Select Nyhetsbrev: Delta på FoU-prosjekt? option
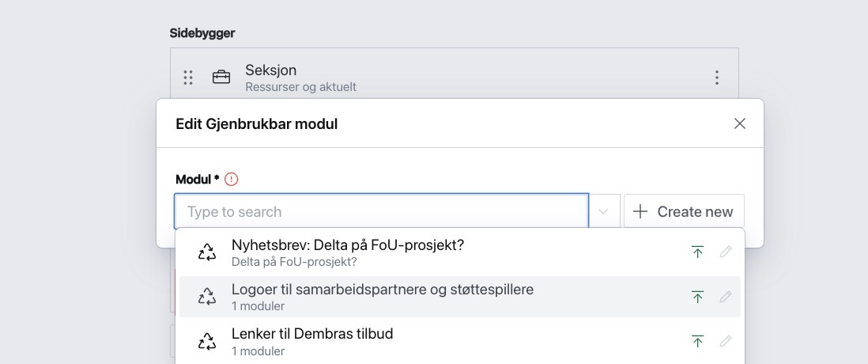The height and width of the screenshot is (364, 868). [x=348, y=245]
